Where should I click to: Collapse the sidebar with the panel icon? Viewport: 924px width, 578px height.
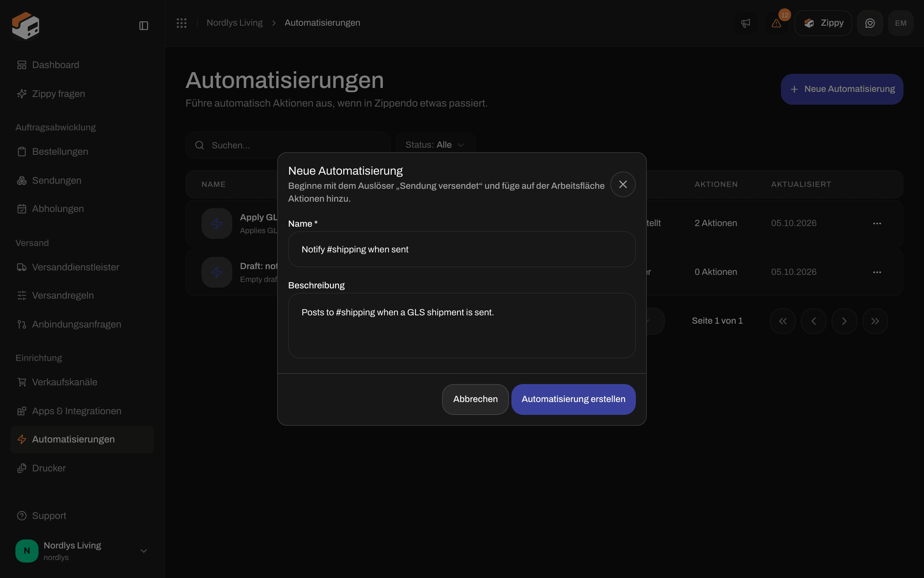click(143, 26)
